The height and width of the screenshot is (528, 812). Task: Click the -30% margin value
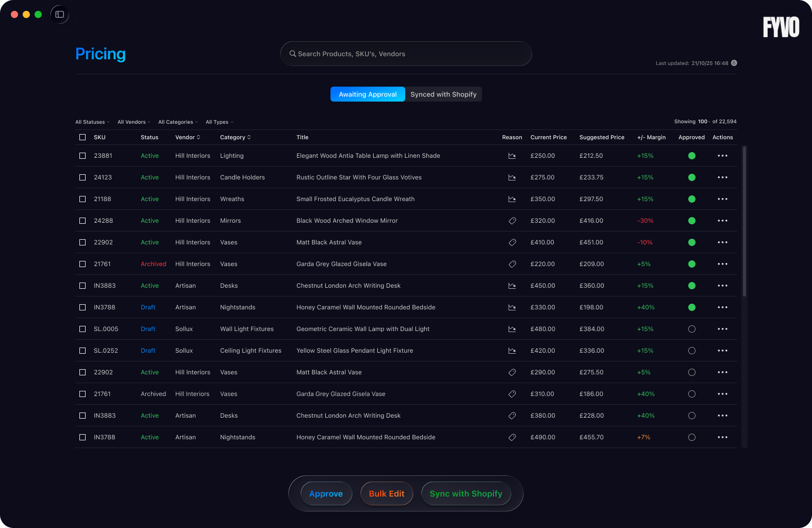[x=645, y=221]
